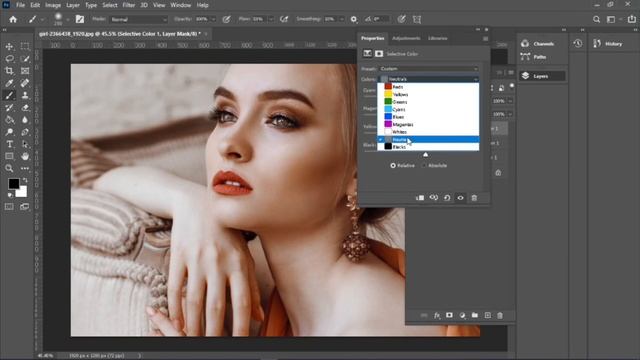Delete adjustment layer in Properties panel
640x360 pixels.
pyautogui.click(x=474, y=198)
